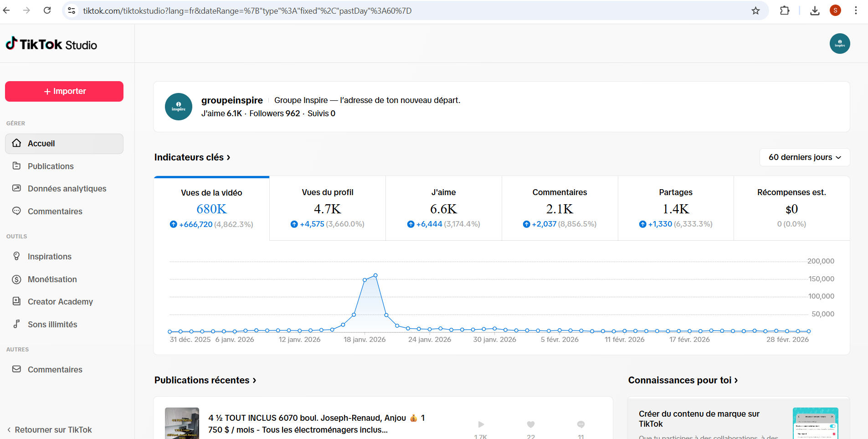868x439 pixels.
Task: Expand Publications récentes section
Action: coord(205,380)
